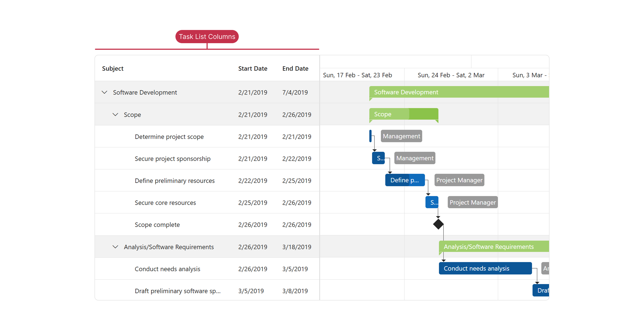Click the Project Manager label beside Define resources
The image size is (644, 330).
(x=459, y=180)
